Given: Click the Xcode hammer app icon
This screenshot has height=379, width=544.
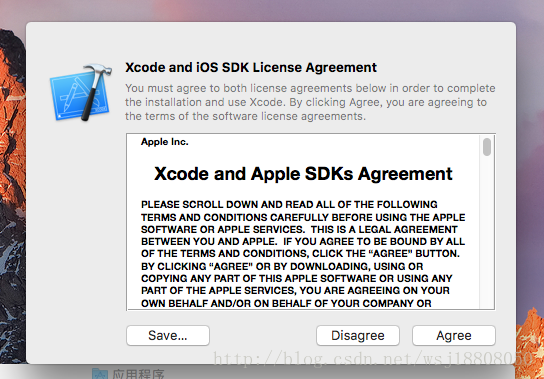Looking at the screenshot, I should (x=81, y=92).
